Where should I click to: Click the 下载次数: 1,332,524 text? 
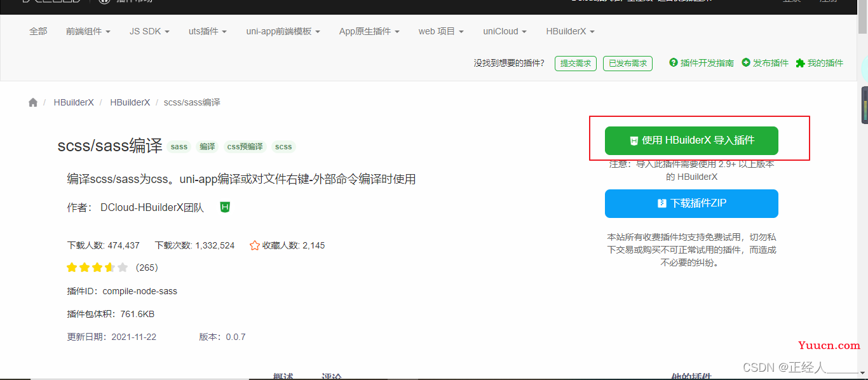(x=194, y=245)
